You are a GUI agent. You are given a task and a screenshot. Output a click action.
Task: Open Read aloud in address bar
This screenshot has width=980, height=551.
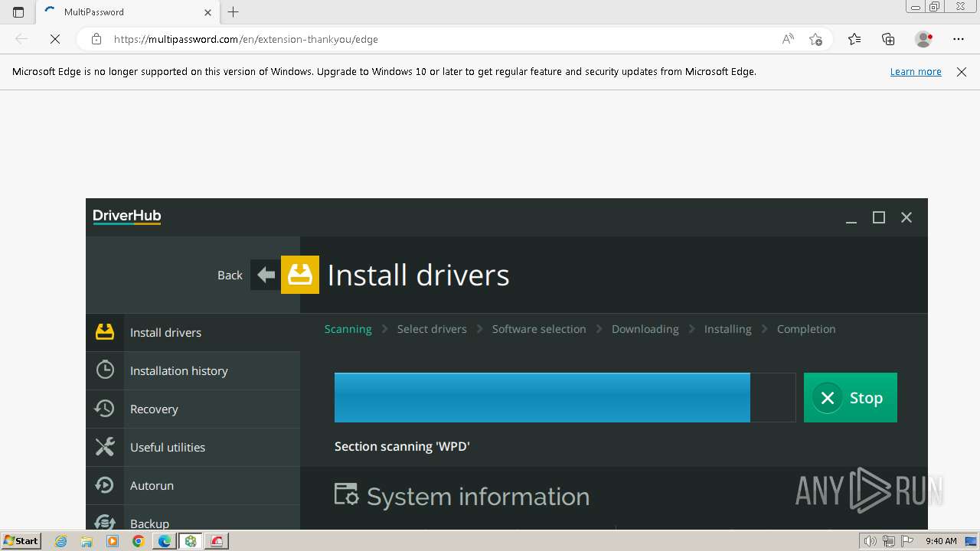(x=788, y=39)
